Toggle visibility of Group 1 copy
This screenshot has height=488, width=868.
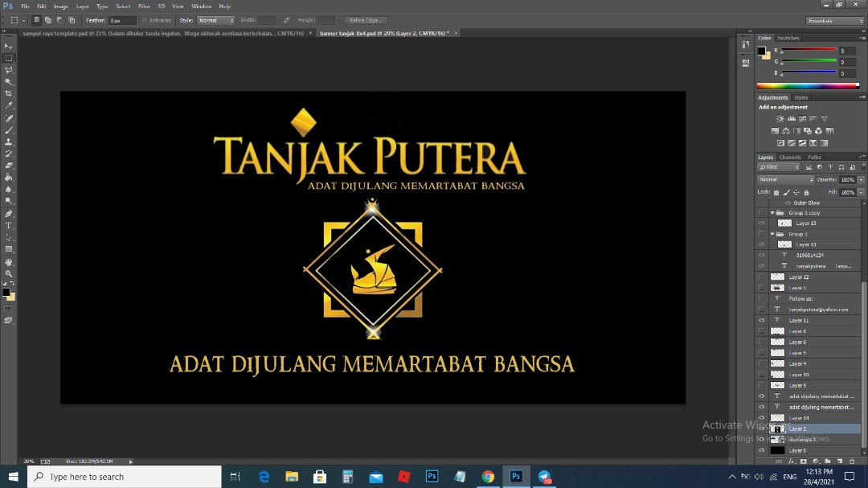(x=762, y=213)
